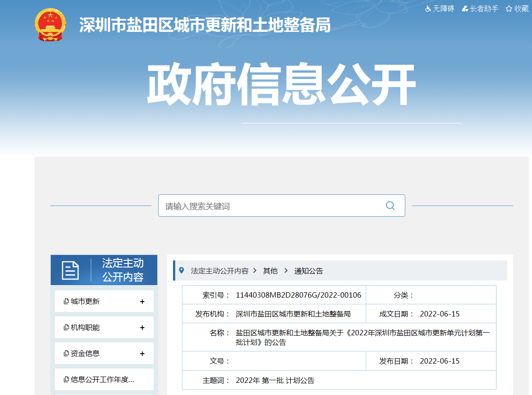Click the accessibility wheelchair icon
The image size is (532, 395).
tap(428, 9)
